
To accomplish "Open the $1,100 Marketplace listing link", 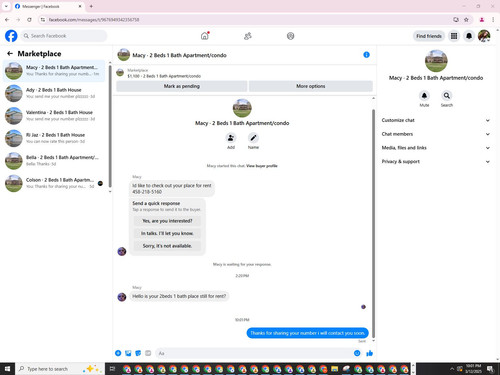I will pyautogui.click(x=164, y=76).
